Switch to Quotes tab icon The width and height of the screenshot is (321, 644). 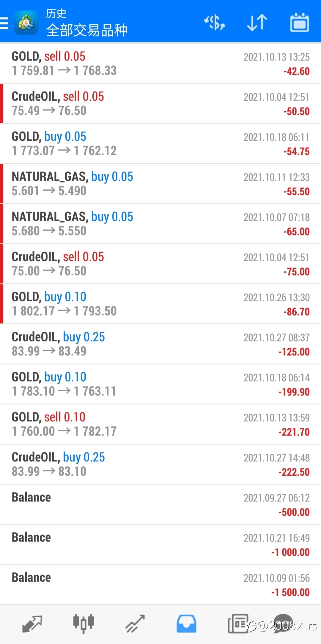click(x=32, y=624)
